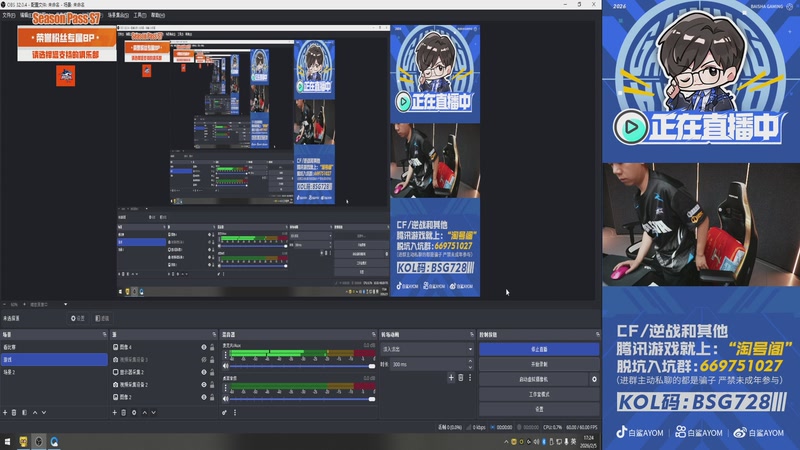Viewport: 800px width, 450px height.
Task: Open three-dot options for 麦克风/Aux channel
Action: 226,355
